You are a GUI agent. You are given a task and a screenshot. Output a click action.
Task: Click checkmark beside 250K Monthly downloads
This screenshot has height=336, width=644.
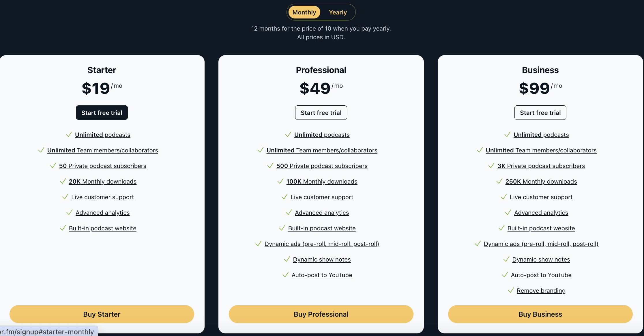point(499,181)
